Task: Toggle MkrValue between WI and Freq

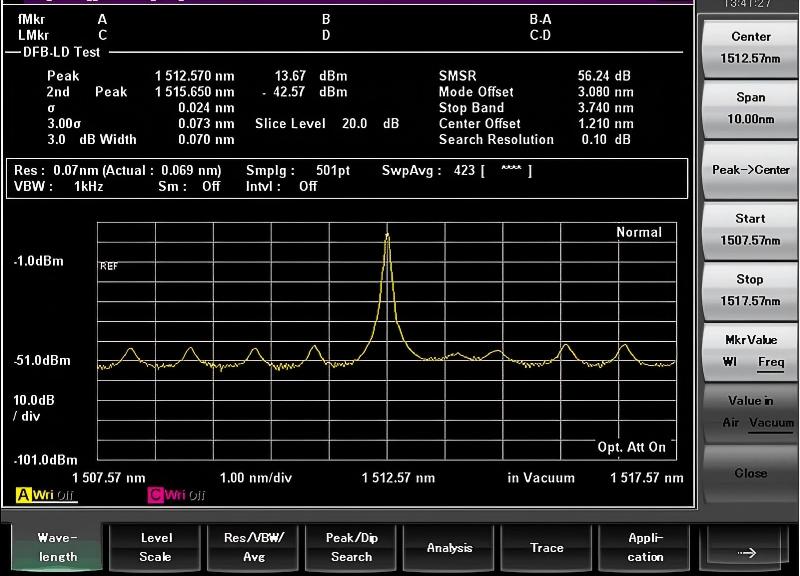Action: (750, 351)
